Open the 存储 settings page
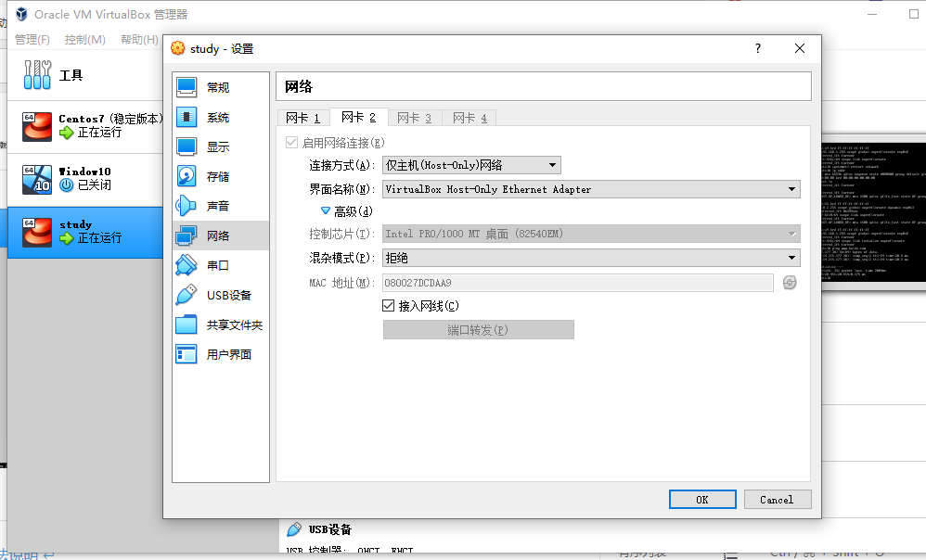 220,174
